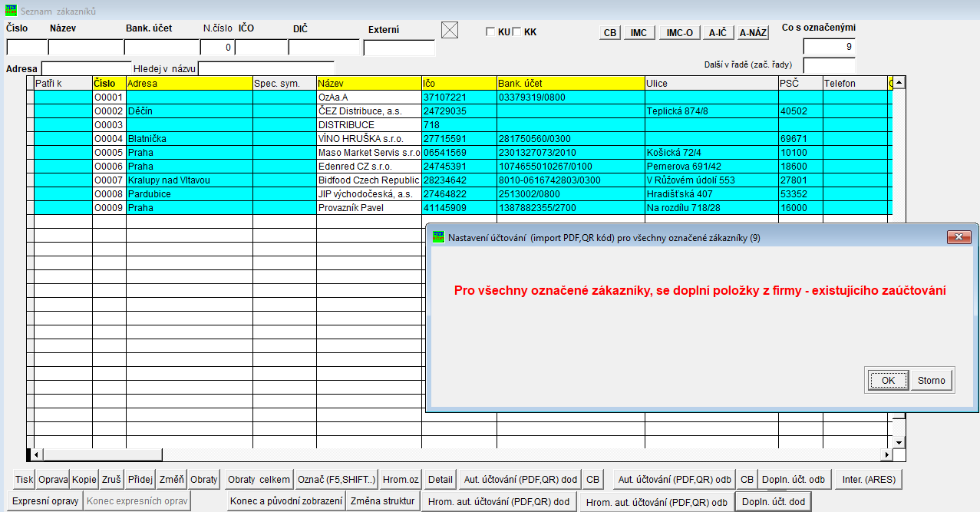The width and height of the screenshot is (980, 512).
Task: Select the VÍNO HRUŠKA s.r.o. cell
Action: click(369, 139)
